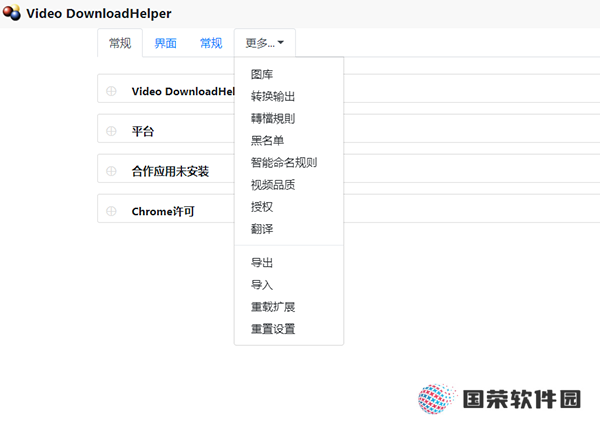
Task: Click the Video DownloadHel section row title
Action: (x=183, y=91)
